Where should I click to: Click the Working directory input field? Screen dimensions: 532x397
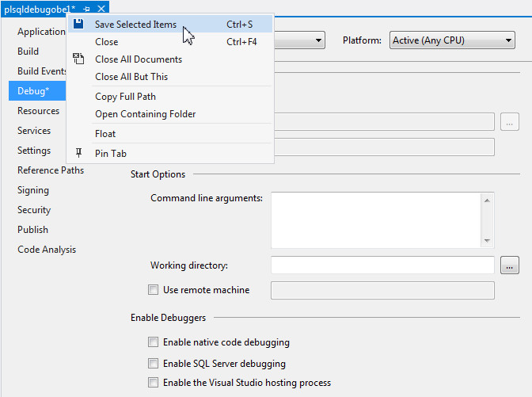[x=382, y=265]
